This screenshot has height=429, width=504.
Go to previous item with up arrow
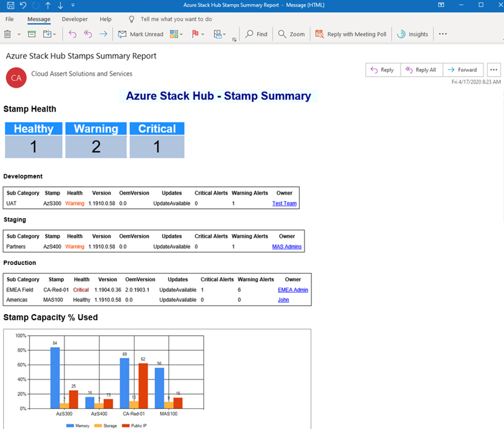point(48,5)
